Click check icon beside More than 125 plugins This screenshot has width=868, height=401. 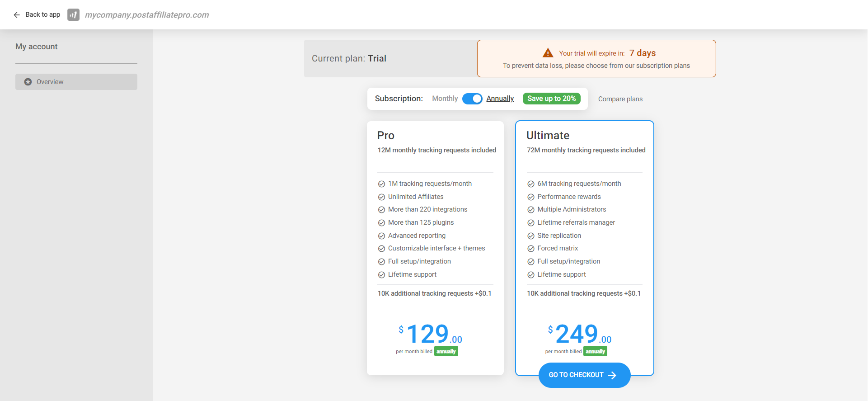tap(381, 223)
